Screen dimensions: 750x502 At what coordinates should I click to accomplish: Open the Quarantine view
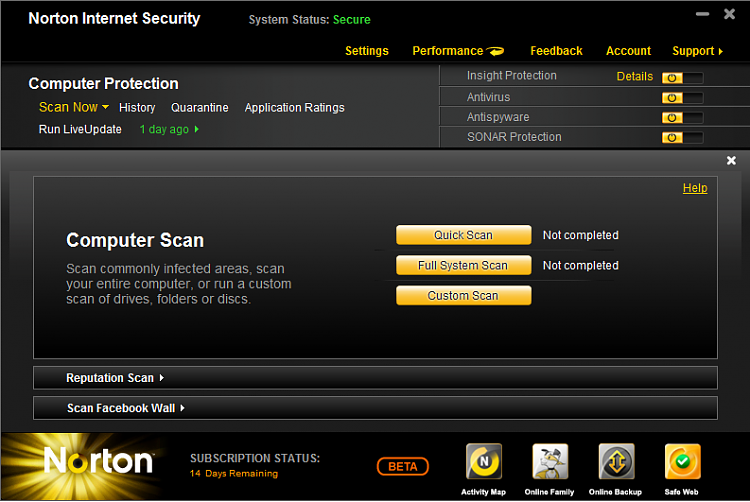point(200,108)
